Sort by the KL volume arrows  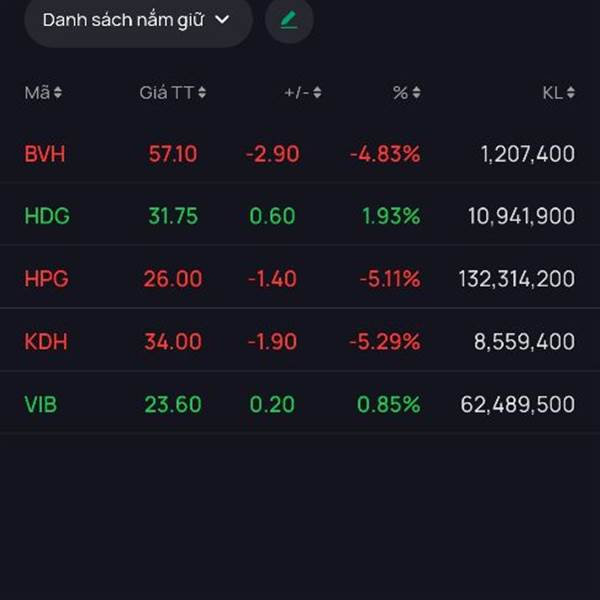tap(571, 93)
